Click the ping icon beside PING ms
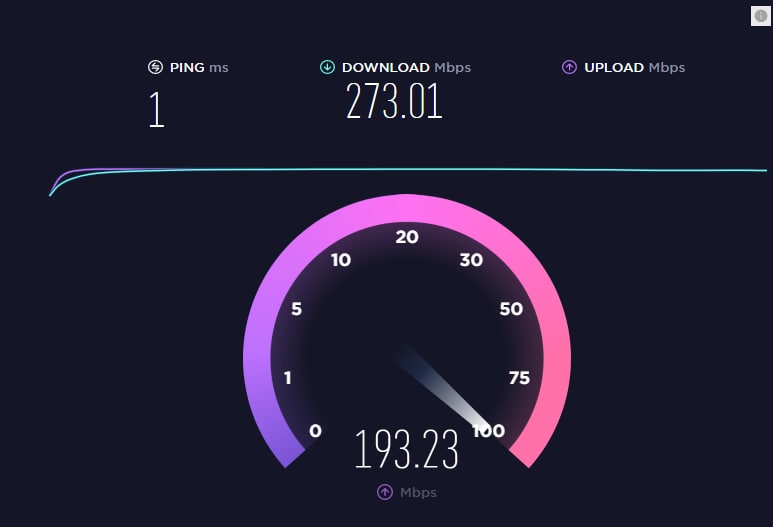Screen dimensions: 773x527 [155, 67]
